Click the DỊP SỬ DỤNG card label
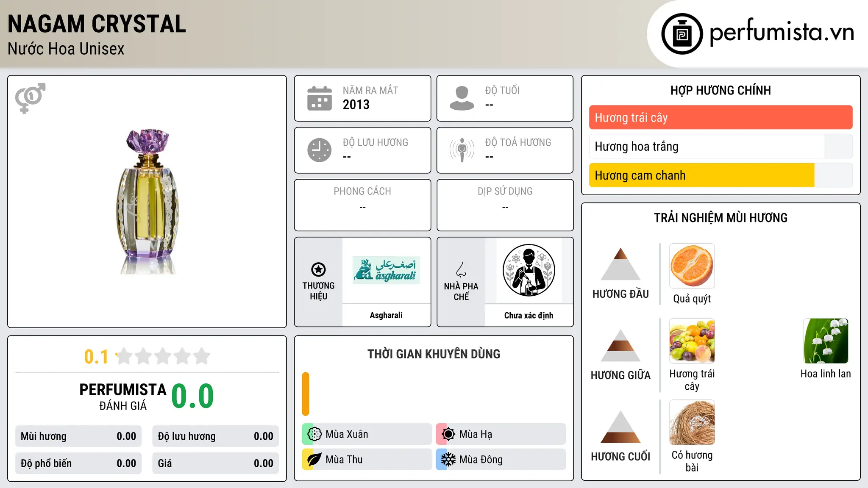Viewport: 868px width, 488px height. 505,191
